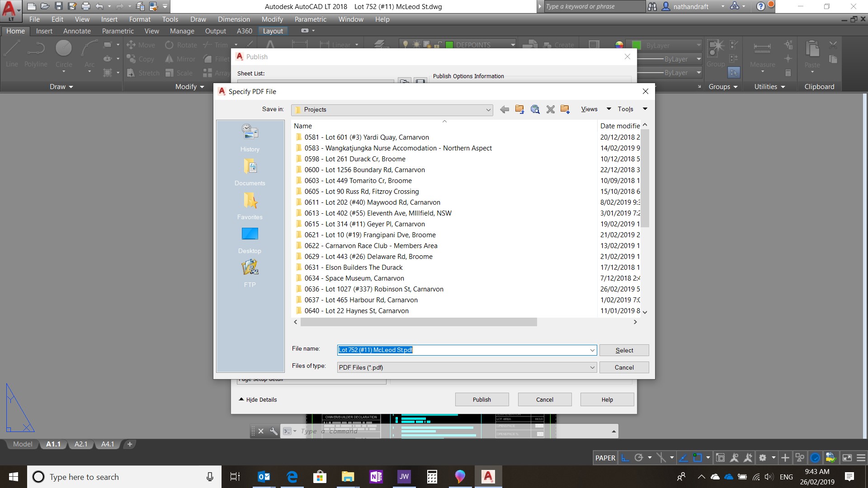
Task: Toggle Ortho mode in the status bar
Action: point(625,458)
